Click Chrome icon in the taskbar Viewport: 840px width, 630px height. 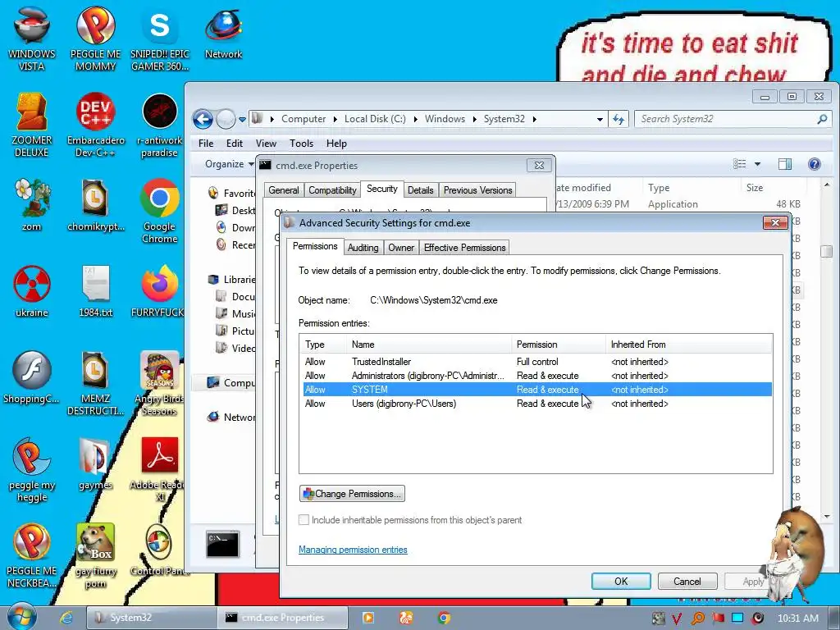[444, 618]
